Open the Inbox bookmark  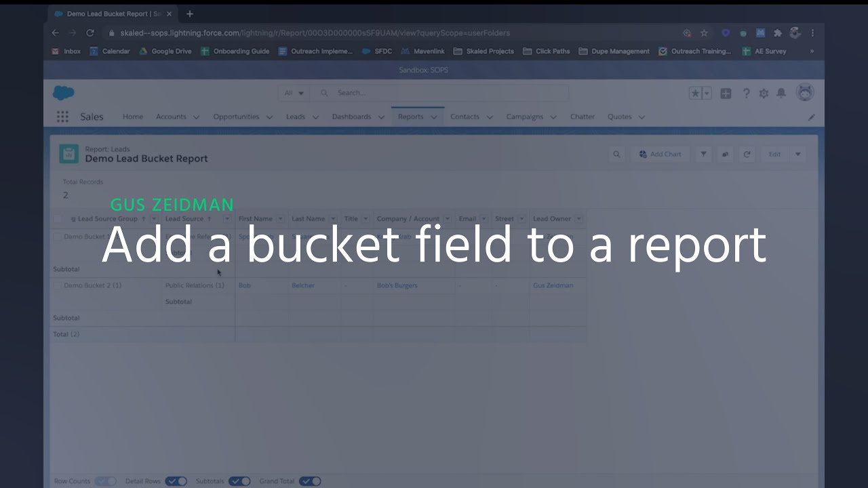coord(66,51)
